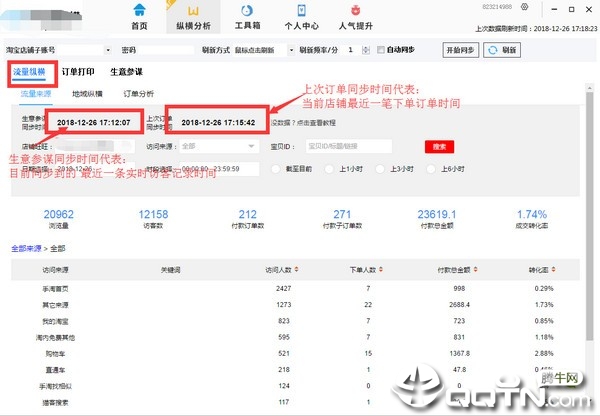Click the 2.88% conversion rate cell
The image size is (600, 416).
(x=544, y=354)
